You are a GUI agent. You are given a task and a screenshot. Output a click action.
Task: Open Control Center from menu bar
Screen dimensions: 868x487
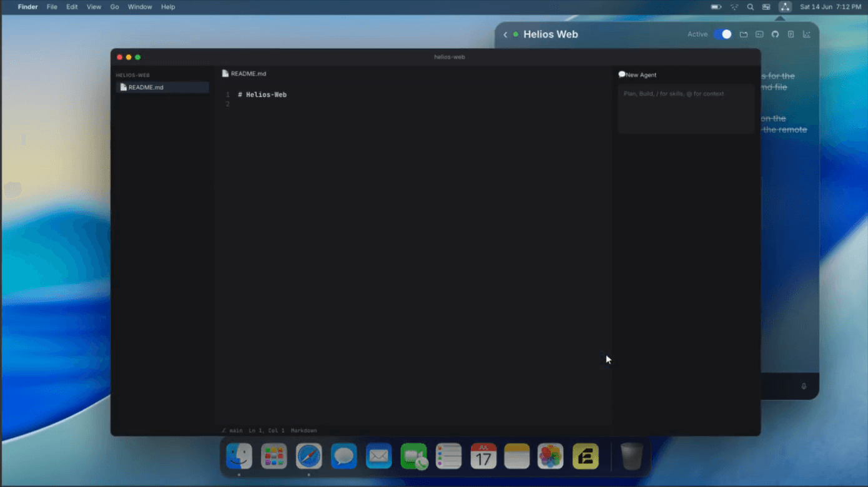pos(766,7)
